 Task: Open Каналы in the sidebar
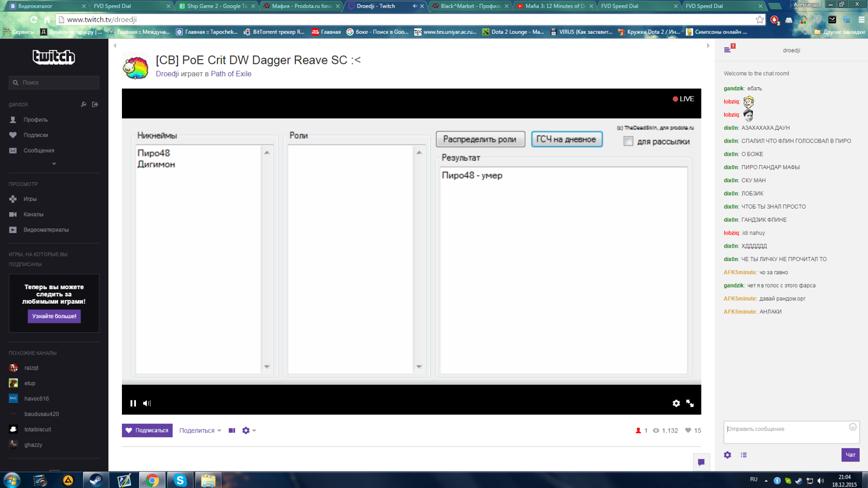point(33,214)
